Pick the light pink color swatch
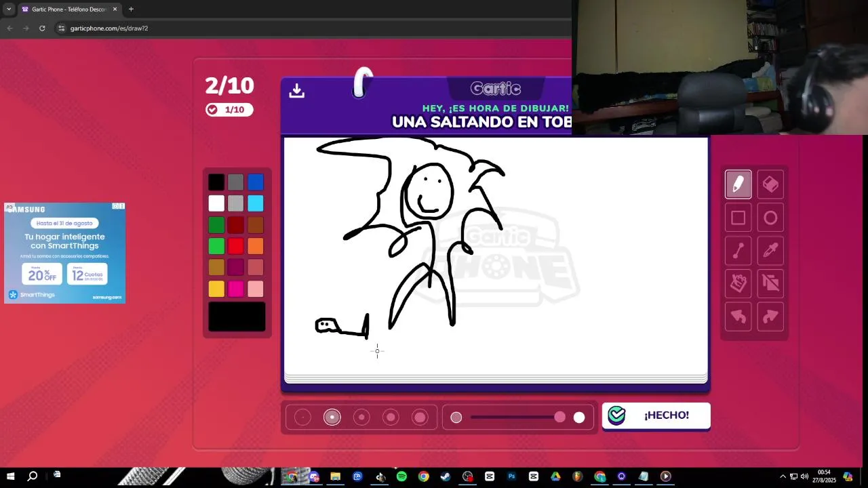 [255, 289]
